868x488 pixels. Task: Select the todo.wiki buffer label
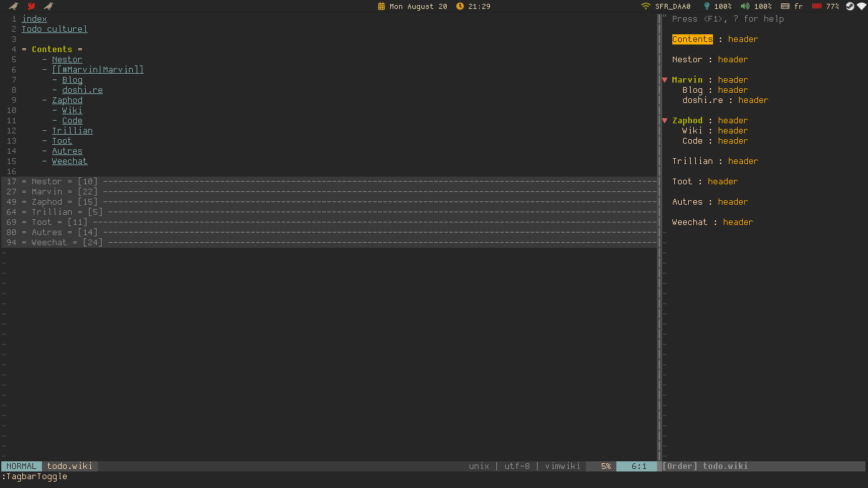69,466
